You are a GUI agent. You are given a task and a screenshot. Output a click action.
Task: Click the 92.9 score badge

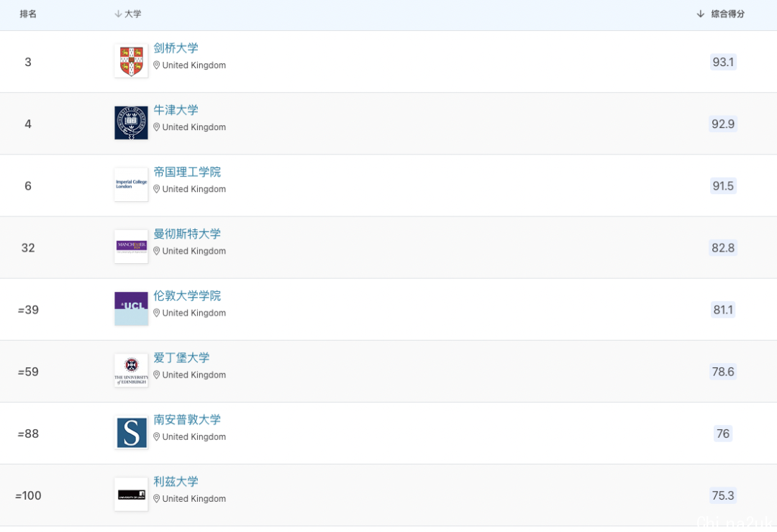(723, 124)
